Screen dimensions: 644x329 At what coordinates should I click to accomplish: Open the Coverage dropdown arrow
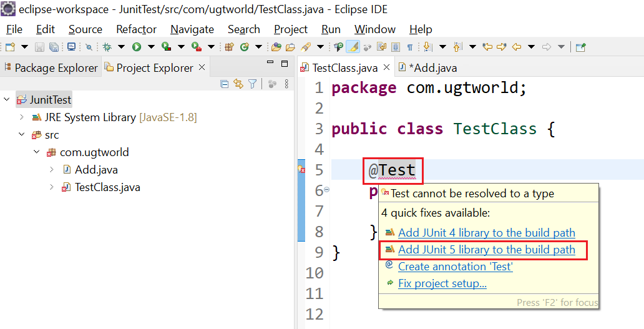coord(181,47)
